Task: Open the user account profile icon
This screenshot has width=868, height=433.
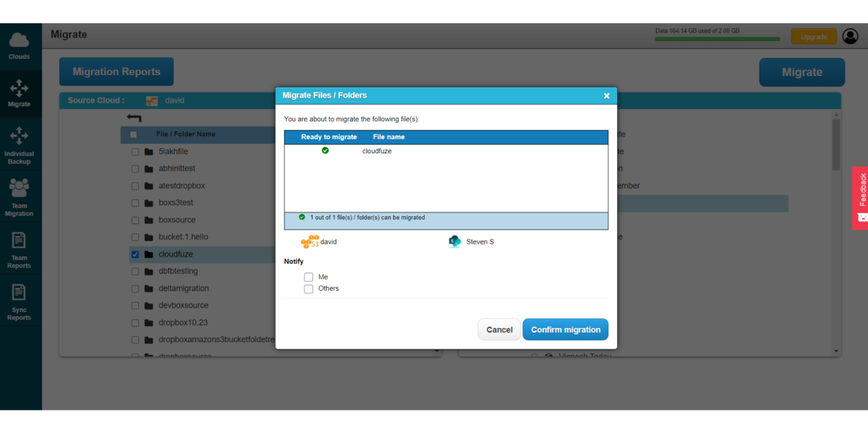Action: pyautogui.click(x=851, y=35)
